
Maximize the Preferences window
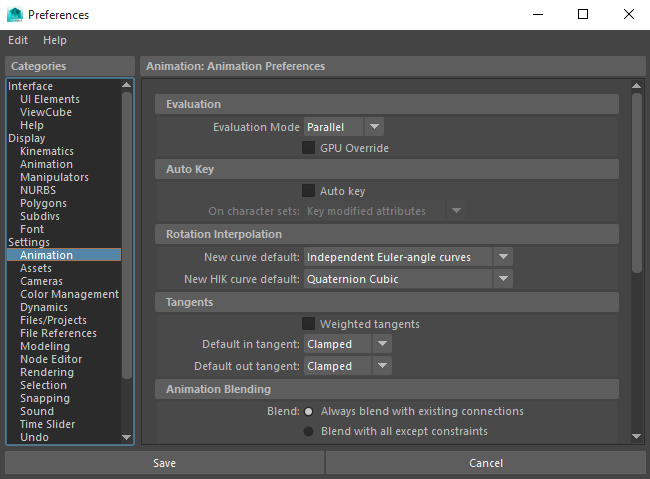[583, 15]
